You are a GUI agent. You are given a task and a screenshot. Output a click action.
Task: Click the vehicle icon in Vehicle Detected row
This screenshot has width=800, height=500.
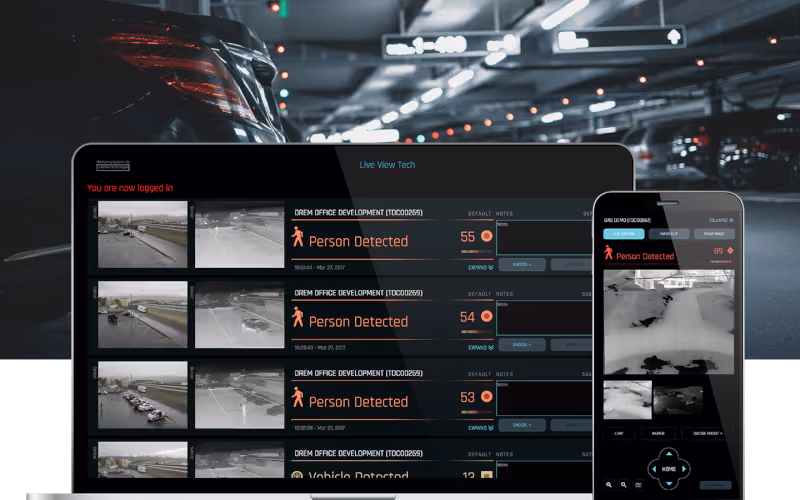[297, 474]
